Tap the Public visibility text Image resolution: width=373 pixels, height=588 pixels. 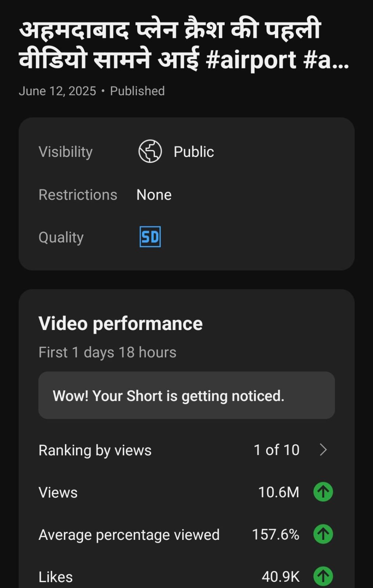(x=193, y=152)
